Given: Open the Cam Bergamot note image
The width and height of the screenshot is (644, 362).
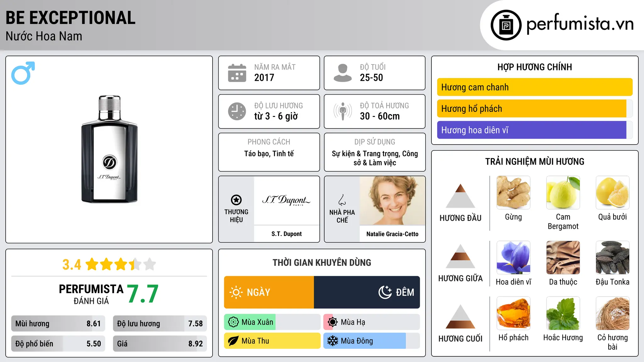Looking at the screenshot, I should [563, 193].
